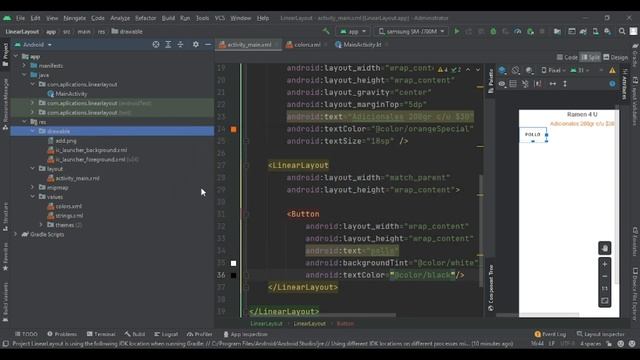The width and height of the screenshot is (640, 360).
Task: Hide the Project panel with minus icon
Action: coord(208,44)
